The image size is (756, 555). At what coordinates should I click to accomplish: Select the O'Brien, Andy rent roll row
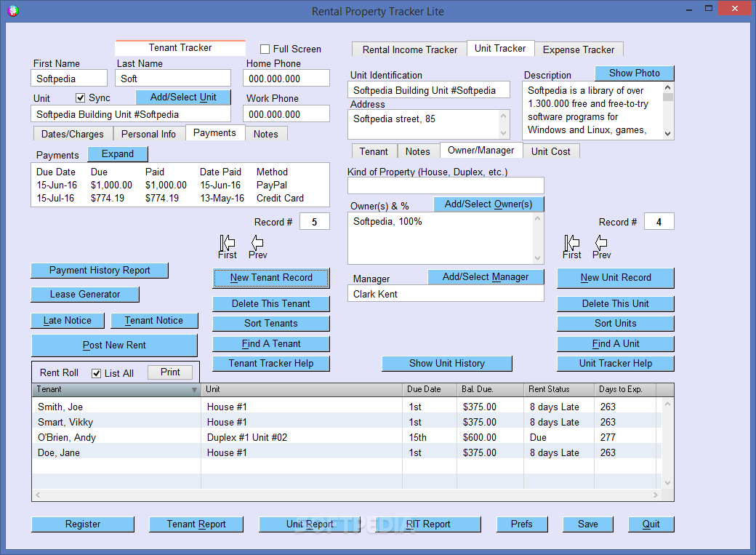(346, 438)
